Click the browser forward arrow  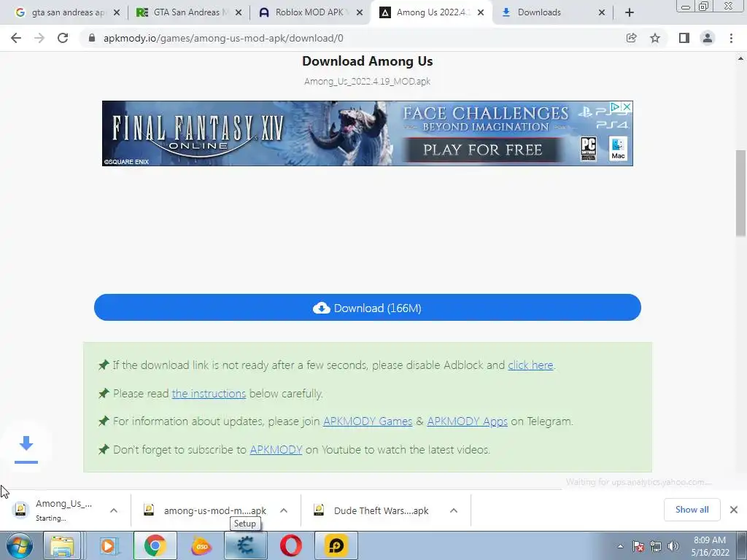(39, 38)
